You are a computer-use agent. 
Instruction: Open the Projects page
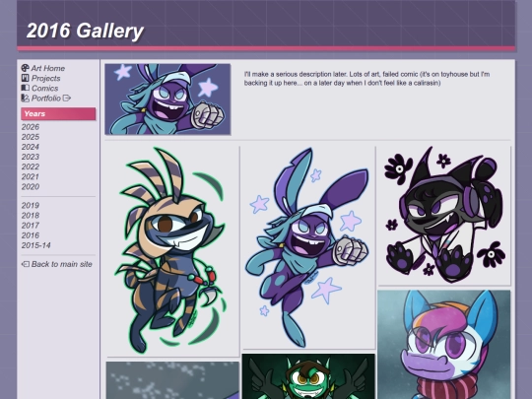(45, 78)
